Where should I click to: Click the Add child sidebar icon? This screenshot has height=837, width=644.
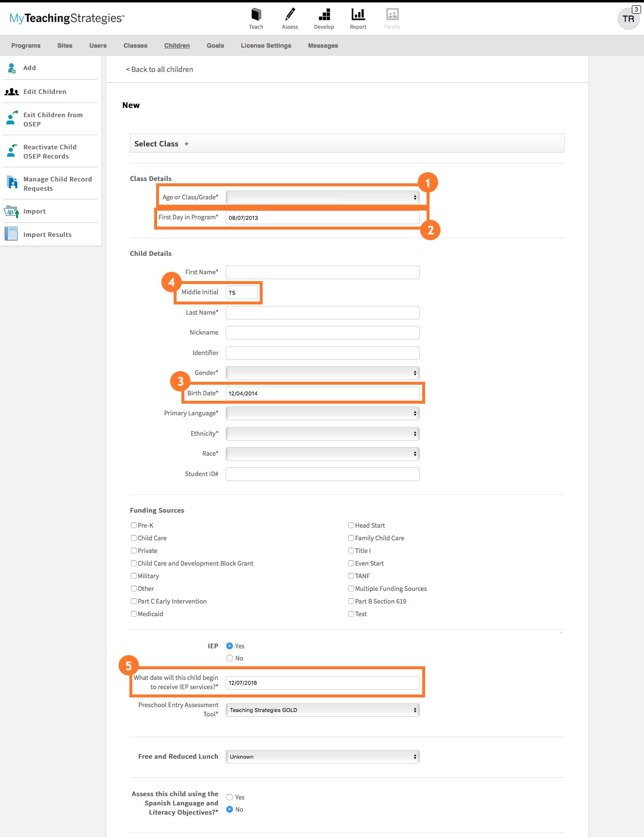pyautogui.click(x=12, y=68)
